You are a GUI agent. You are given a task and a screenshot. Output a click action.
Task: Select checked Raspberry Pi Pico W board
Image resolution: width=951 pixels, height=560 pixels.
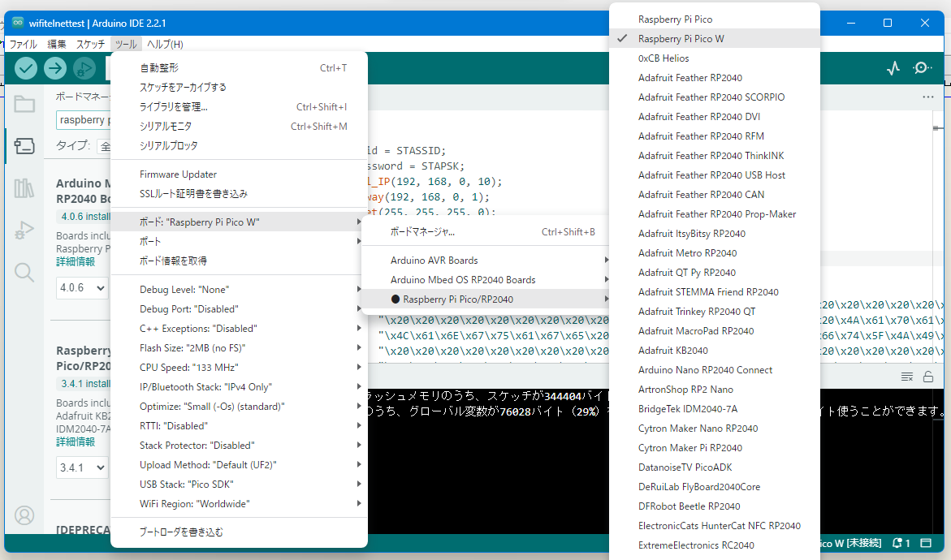[x=715, y=39]
